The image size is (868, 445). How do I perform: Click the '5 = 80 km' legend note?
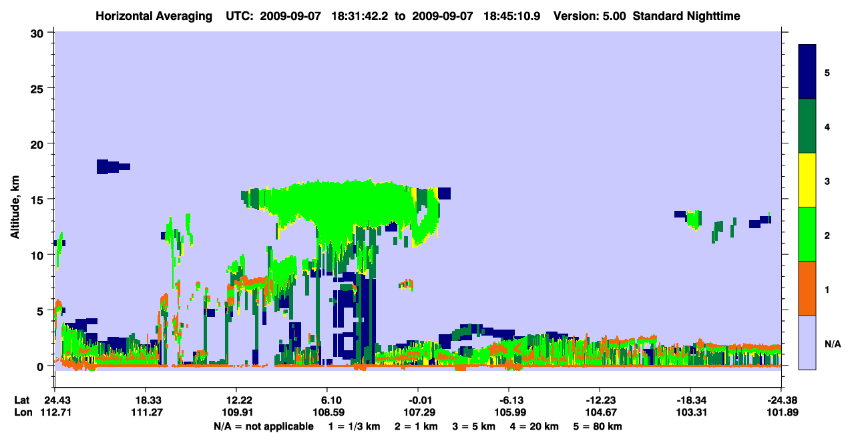[x=598, y=426]
